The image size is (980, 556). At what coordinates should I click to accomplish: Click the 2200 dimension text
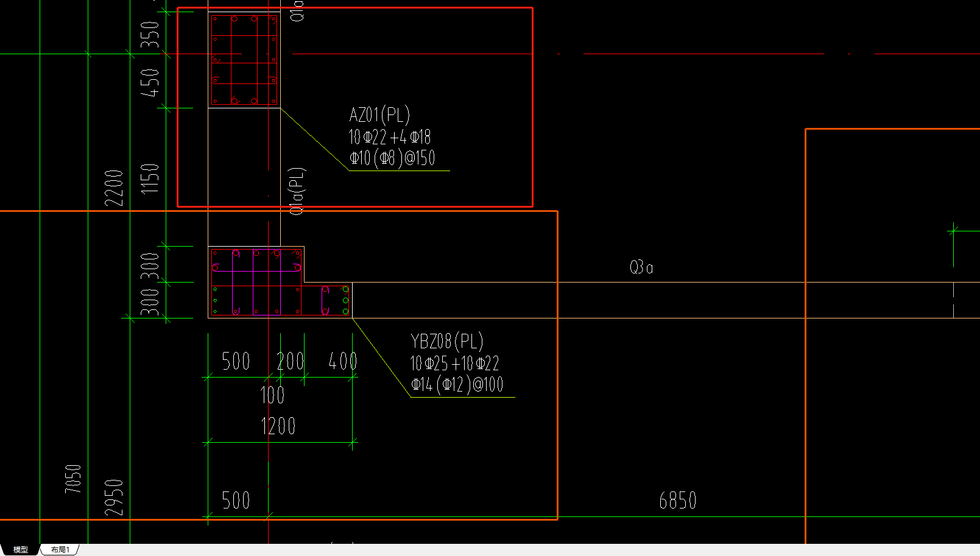click(114, 188)
